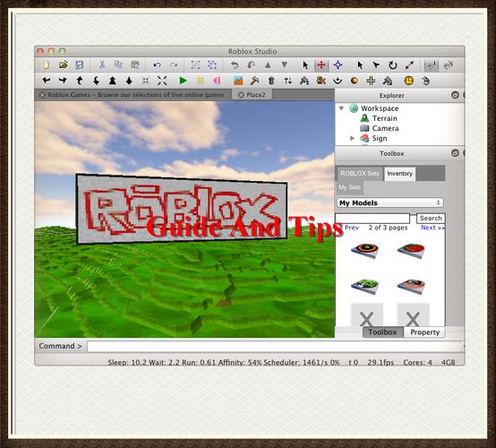Viewport: 496px width, 448px height.
Task: Undock the Toolbox panel with its round button
Action: click(455, 153)
